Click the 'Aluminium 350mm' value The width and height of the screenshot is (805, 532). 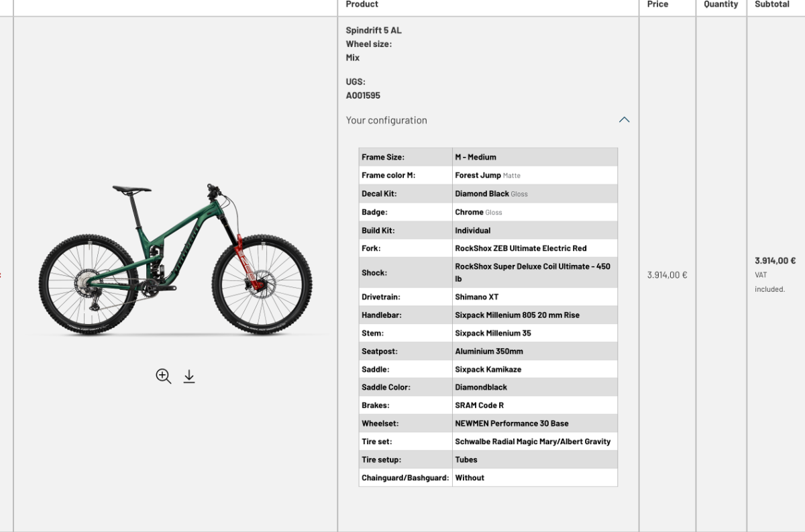489,351
